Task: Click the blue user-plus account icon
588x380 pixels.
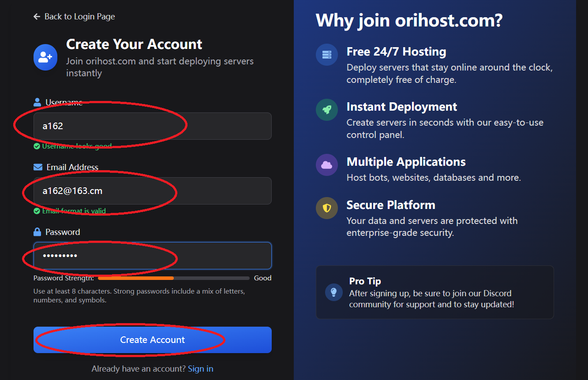Action: (x=45, y=57)
